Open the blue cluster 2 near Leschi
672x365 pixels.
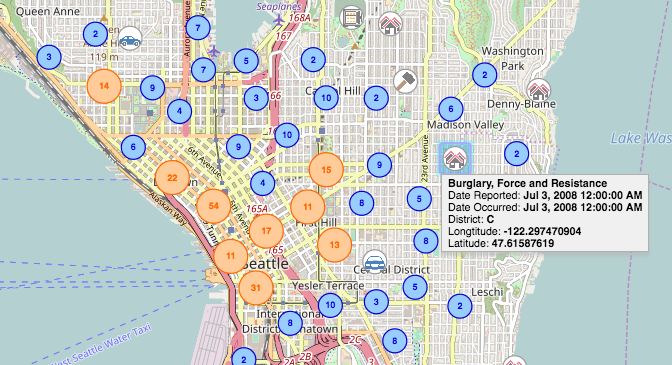[460, 306]
